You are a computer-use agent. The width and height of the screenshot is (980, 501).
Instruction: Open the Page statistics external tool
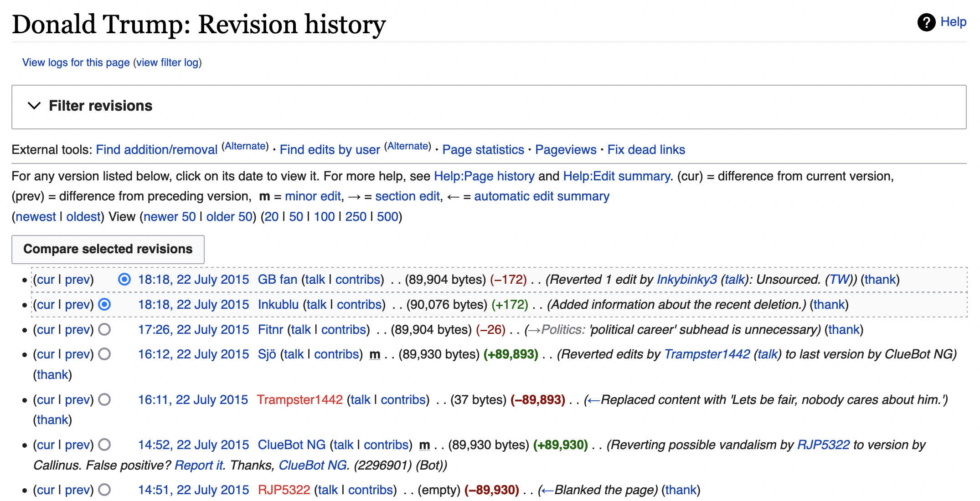pos(483,150)
